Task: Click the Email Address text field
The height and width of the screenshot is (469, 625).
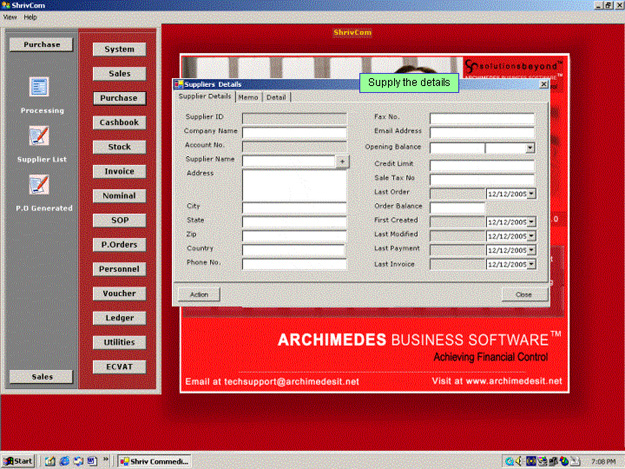Action: [x=482, y=131]
